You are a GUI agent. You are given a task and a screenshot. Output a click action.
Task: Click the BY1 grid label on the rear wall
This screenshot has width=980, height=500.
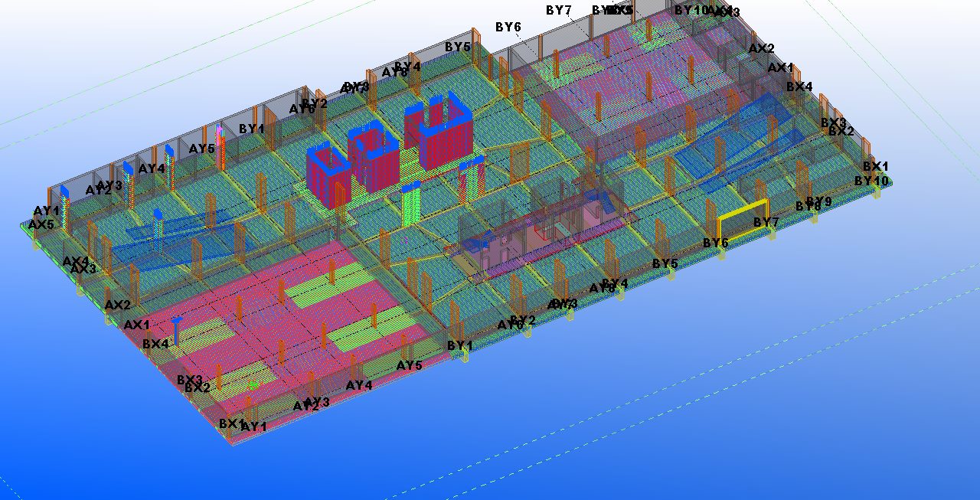pos(252,129)
